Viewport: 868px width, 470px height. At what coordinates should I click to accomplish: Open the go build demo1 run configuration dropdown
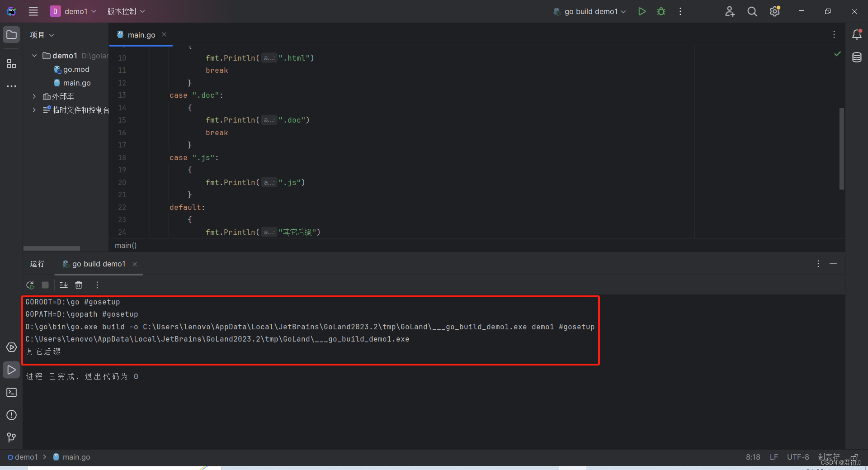coord(590,11)
